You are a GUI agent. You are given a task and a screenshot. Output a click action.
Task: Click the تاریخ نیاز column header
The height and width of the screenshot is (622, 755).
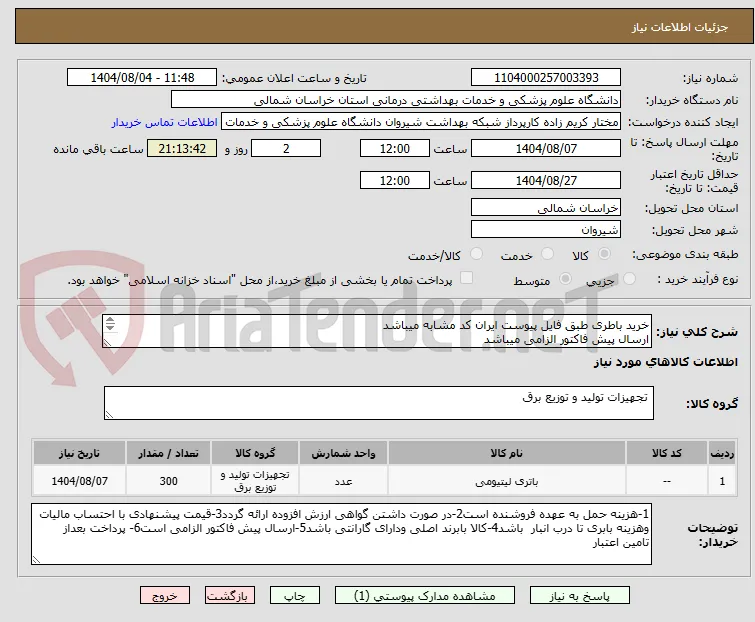coord(79,453)
